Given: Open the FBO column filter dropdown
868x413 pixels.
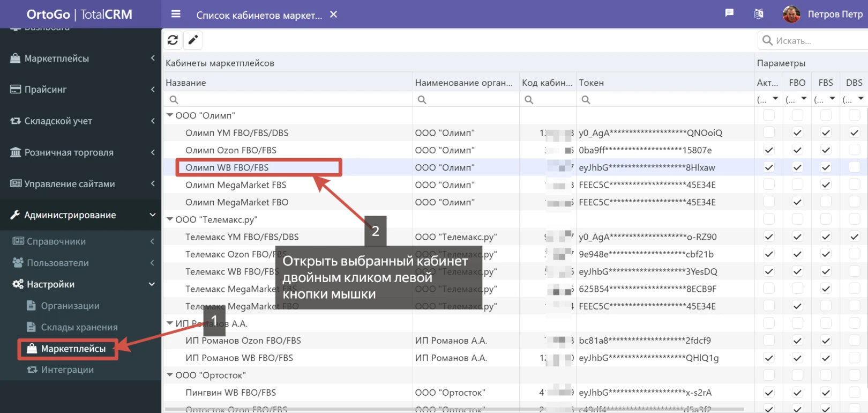Looking at the screenshot, I should click(x=803, y=99).
